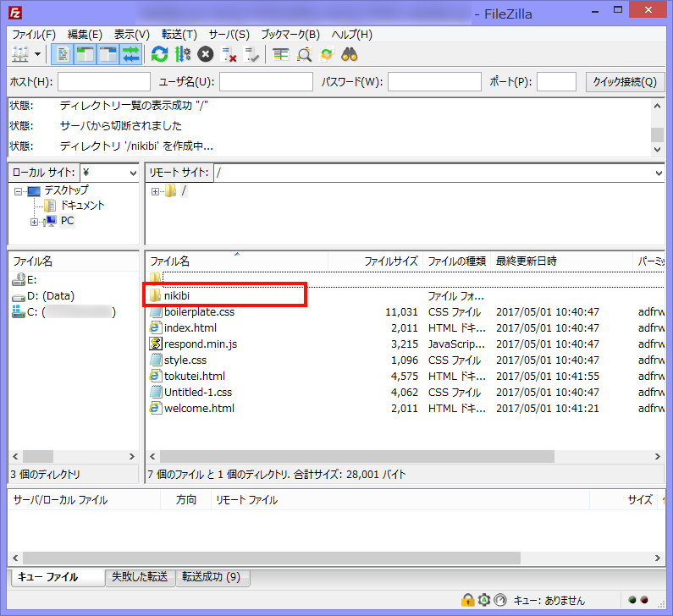Open the サーバ(S) menu
Screen dimensions: 673x616
229,35
